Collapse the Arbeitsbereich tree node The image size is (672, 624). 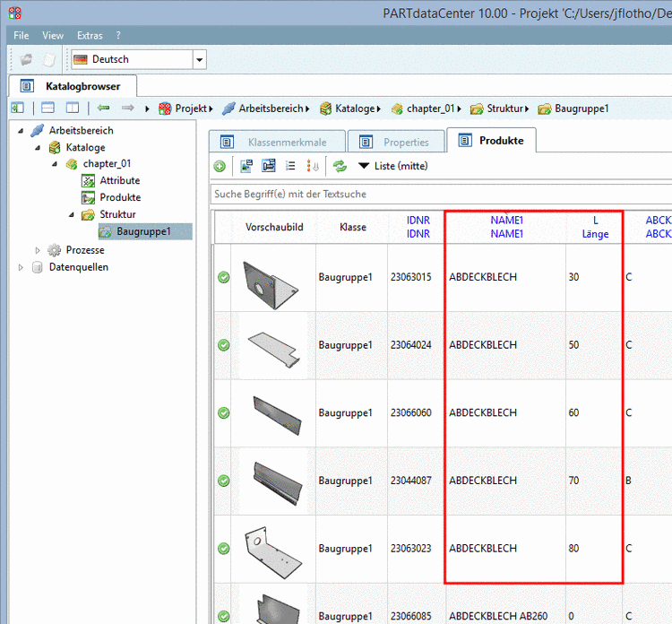tap(21, 131)
